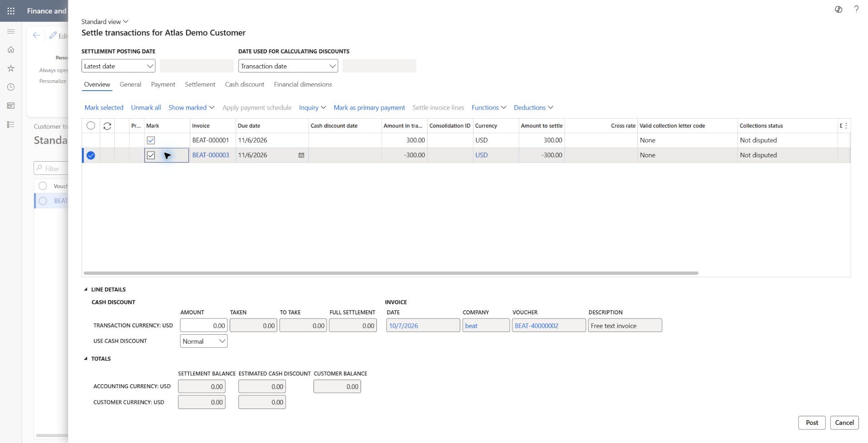Open due date calendar picker for BEAT-000003

[301, 155]
